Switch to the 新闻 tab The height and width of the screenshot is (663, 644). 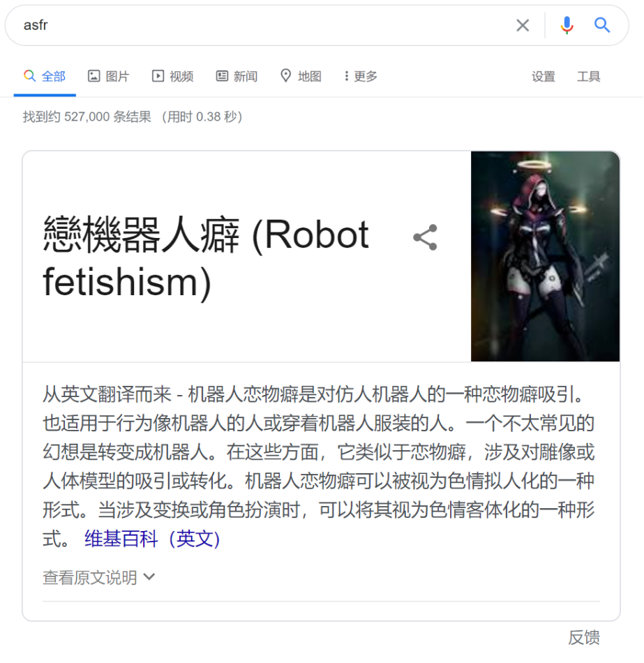[x=237, y=76]
